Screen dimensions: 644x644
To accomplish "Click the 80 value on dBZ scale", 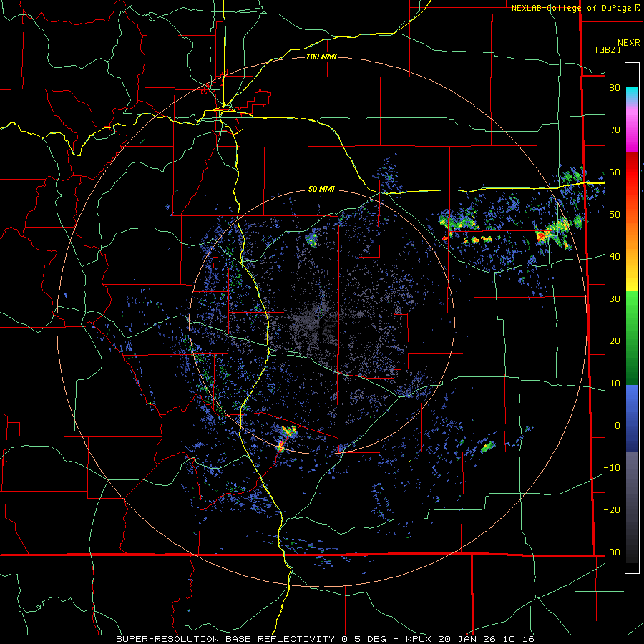I will [615, 87].
